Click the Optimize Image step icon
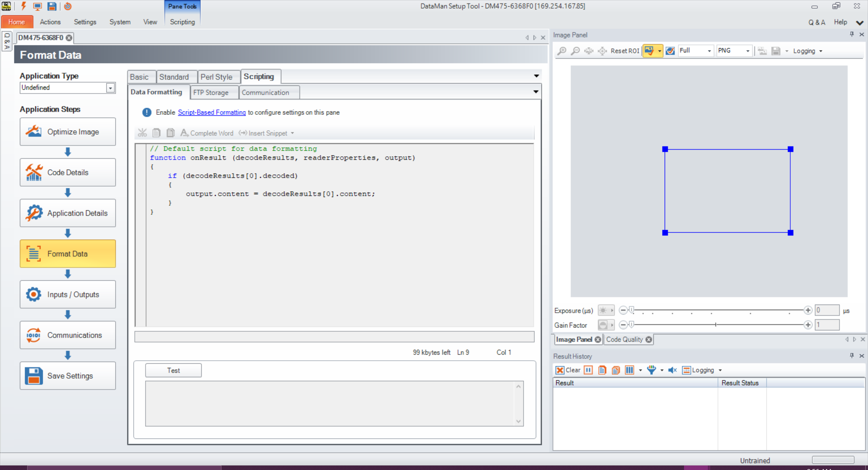This screenshot has width=868, height=470. (34, 132)
